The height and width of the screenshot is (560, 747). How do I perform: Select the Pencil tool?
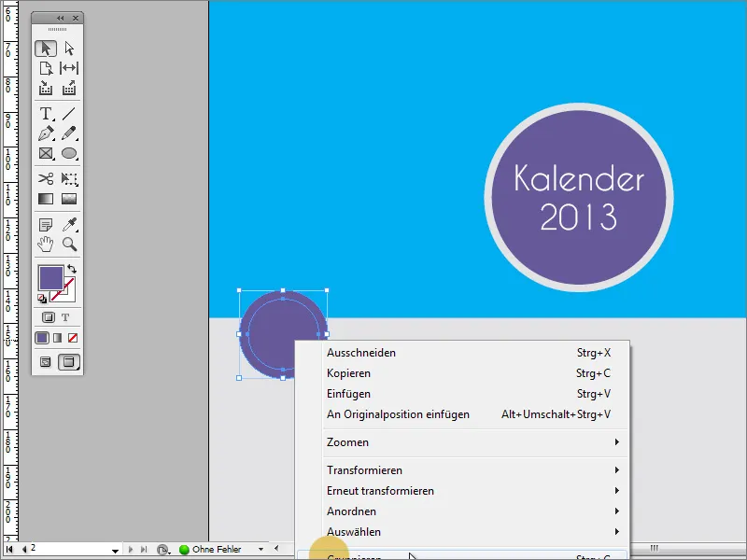69,133
